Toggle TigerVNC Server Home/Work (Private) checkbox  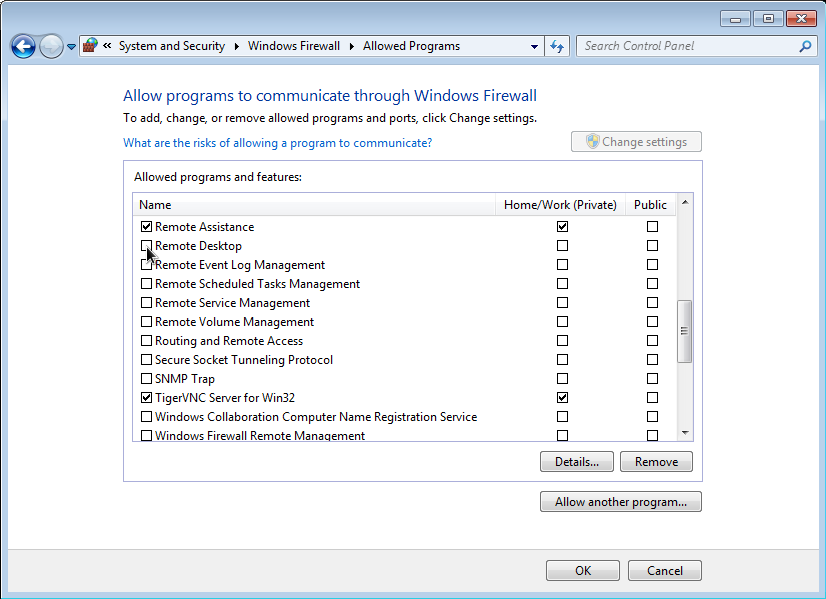(563, 397)
